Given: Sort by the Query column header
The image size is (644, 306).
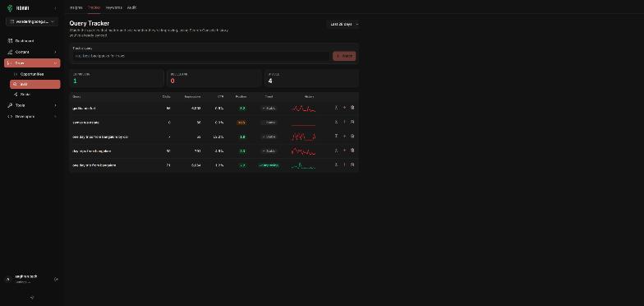Looking at the screenshot, I should pyautogui.click(x=77, y=97).
